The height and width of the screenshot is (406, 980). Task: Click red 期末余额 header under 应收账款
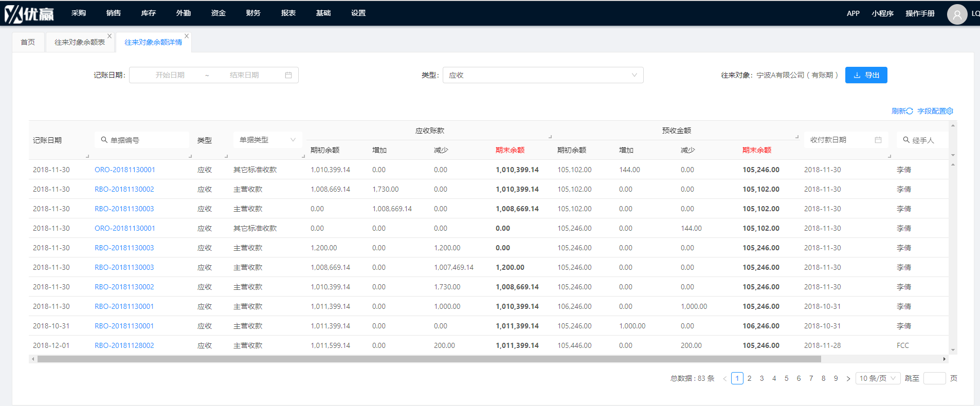pos(510,150)
